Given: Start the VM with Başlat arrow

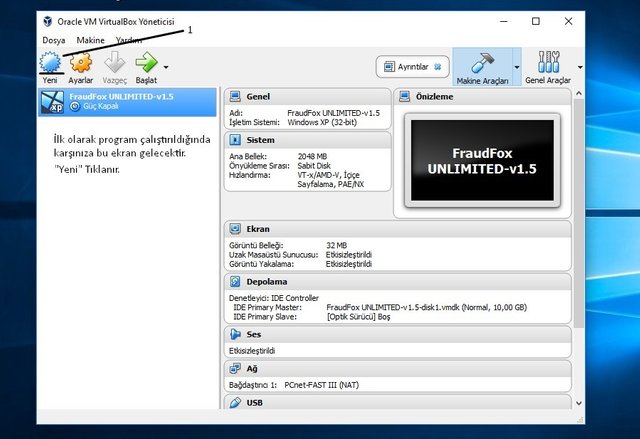Looking at the screenshot, I should (x=146, y=62).
